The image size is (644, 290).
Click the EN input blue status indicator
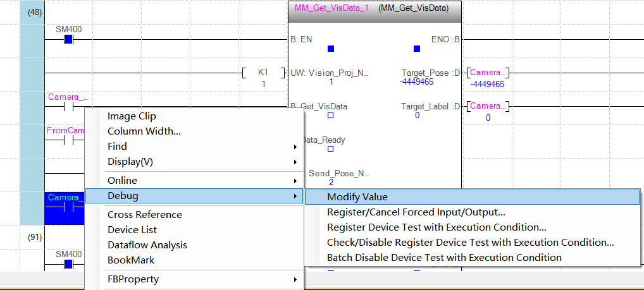click(x=330, y=49)
